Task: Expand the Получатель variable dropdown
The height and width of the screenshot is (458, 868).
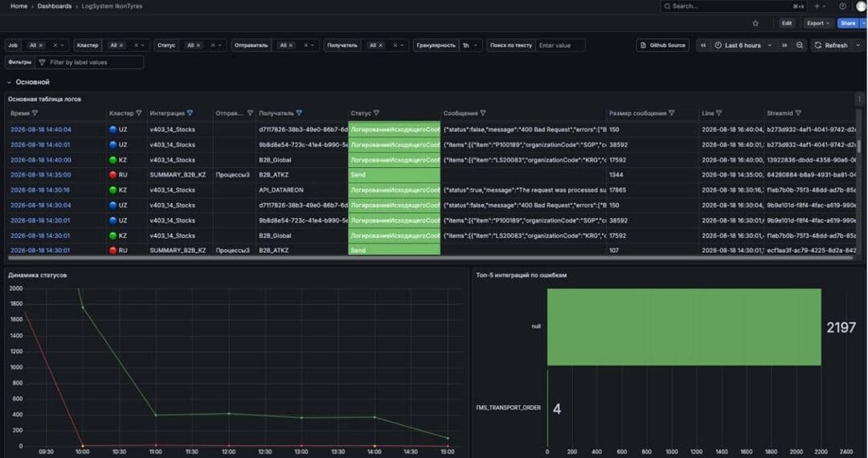Action: [402, 45]
